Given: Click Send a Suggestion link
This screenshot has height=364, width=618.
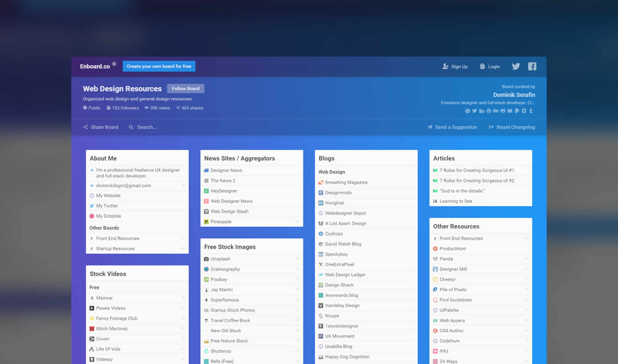Looking at the screenshot, I should (x=452, y=127).
